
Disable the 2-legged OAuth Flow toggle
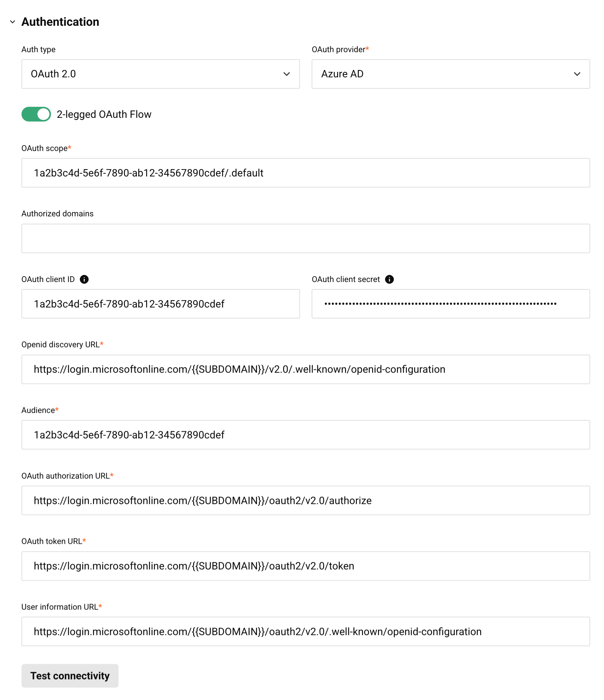point(36,114)
